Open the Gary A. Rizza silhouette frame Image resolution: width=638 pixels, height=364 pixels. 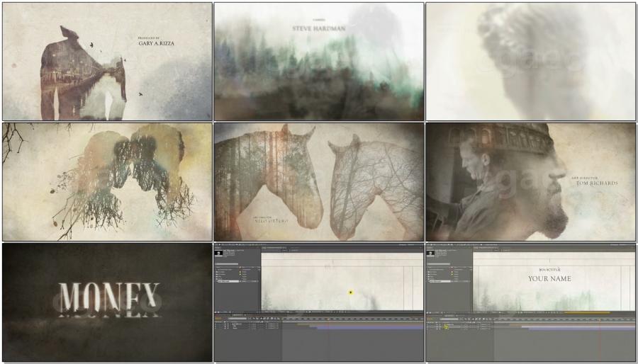point(106,62)
